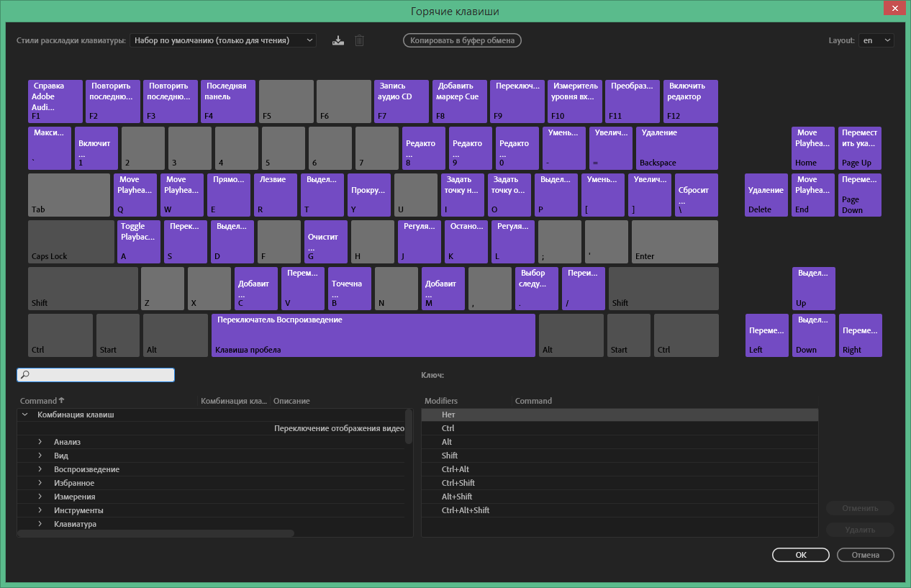The height and width of the screenshot is (588, 911).
Task: Select the F7 audio CD recording key
Action: [x=402, y=101]
